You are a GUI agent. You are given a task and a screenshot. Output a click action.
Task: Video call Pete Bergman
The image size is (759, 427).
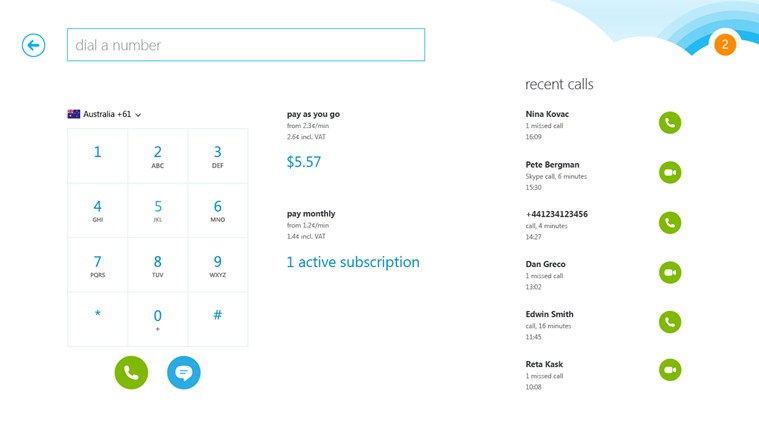point(670,173)
